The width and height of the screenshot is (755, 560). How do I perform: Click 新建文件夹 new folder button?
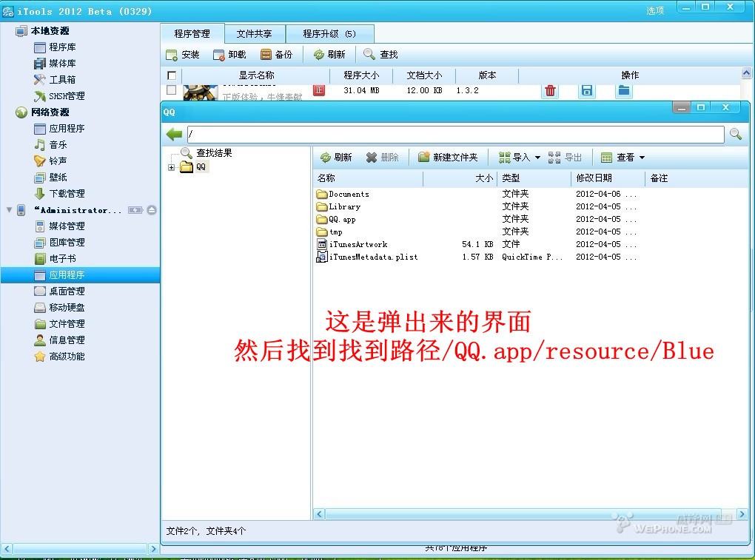[x=448, y=158]
